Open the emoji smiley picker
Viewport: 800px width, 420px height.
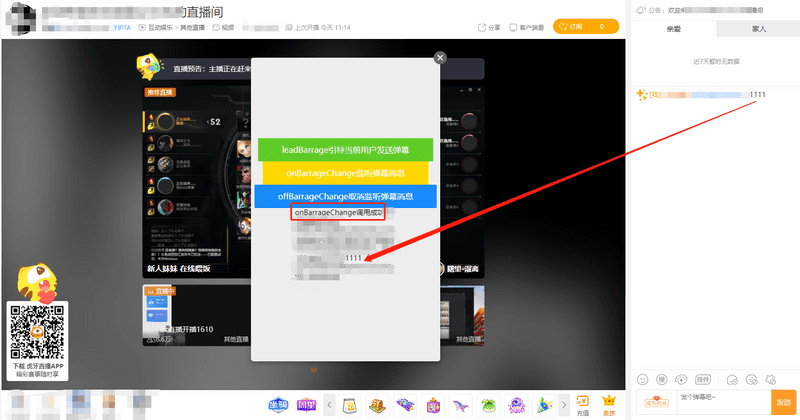(643, 379)
